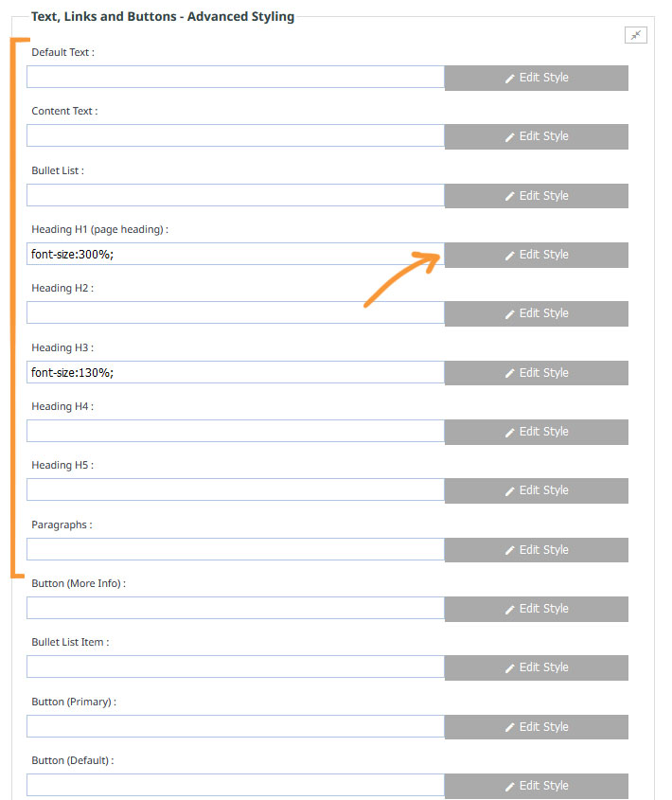The width and height of the screenshot is (672, 800).
Task: Click the Heading H5 input field
Action: point(236,490)
